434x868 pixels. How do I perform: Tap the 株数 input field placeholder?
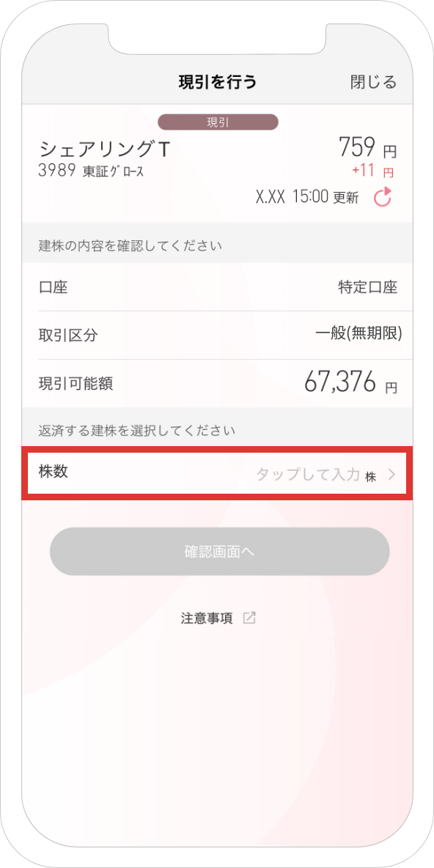[308, 475]
